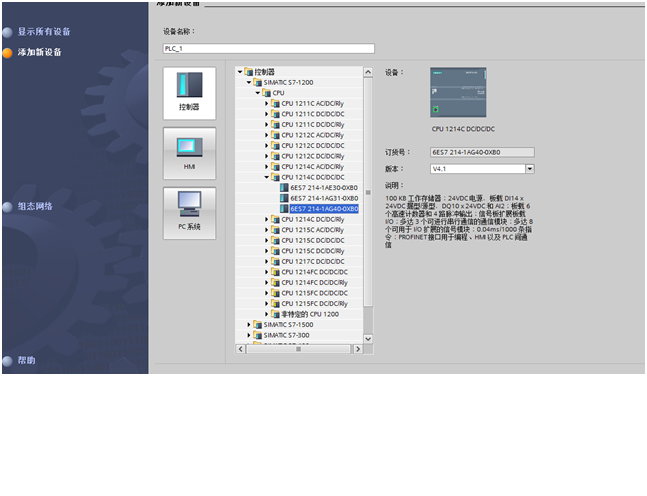Collapse CPU 1214C DC/DC/DC node
The height and width of the screenshot is (496, 647).
[x=267, y=177]
